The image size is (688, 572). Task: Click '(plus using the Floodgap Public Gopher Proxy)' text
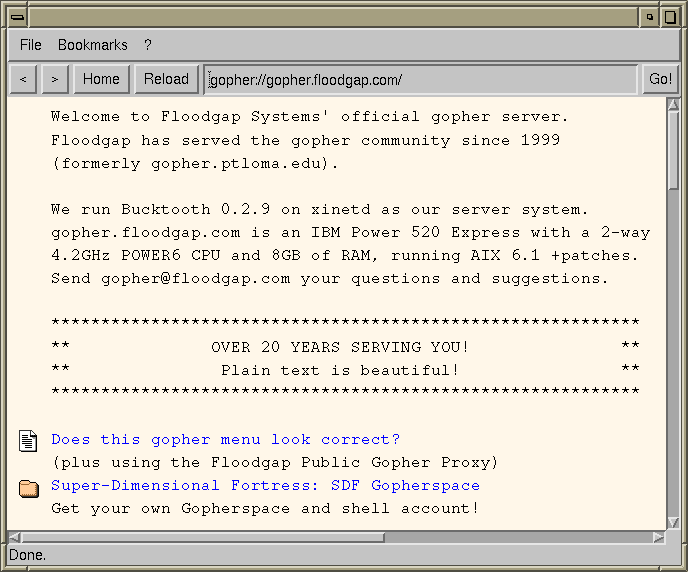point(275,462)
